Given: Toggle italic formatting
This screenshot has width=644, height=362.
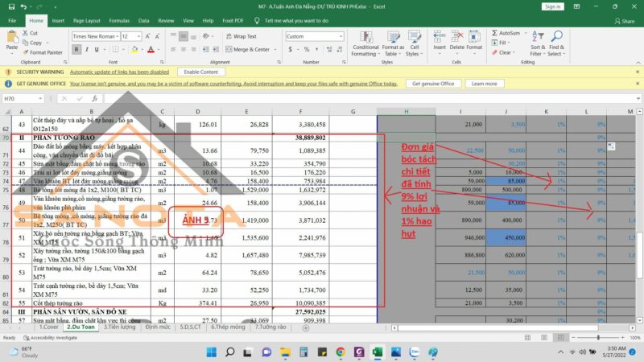Looking at the screenshot, I should coord(85,49).
